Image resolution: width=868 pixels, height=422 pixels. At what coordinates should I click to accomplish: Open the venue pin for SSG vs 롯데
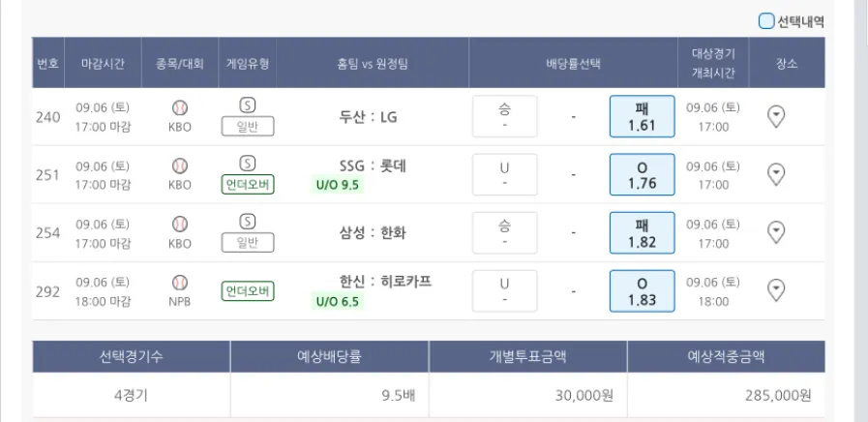[x=775, y=174]
